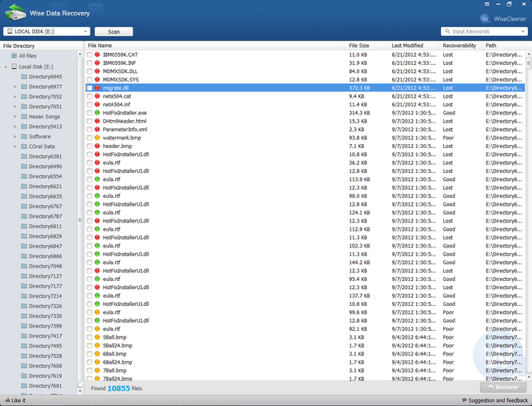Tick the migrate.dll checkbox
This screenshot has height=406, width=532.
coord(90,87)
